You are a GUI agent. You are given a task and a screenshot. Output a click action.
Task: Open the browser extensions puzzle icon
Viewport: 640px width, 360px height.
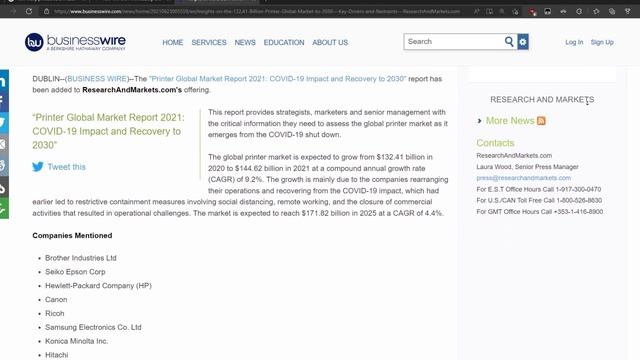[x=579, y=11]
